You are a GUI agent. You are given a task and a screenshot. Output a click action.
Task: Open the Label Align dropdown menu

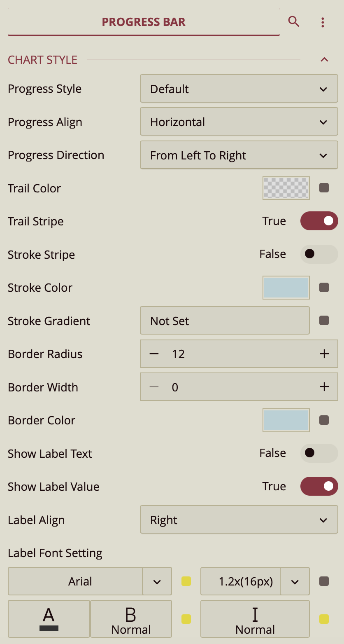pyautogui.click(x=239, y=520)
